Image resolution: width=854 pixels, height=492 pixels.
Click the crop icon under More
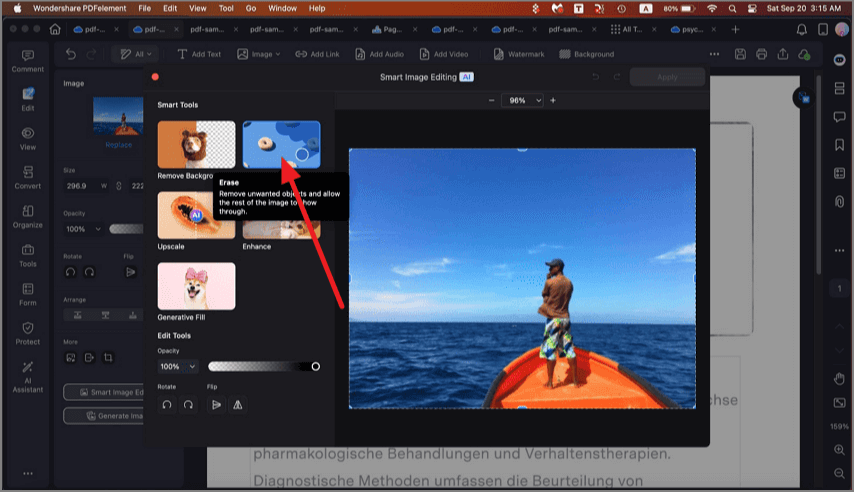pyautogui.click(x=108, y=358)
